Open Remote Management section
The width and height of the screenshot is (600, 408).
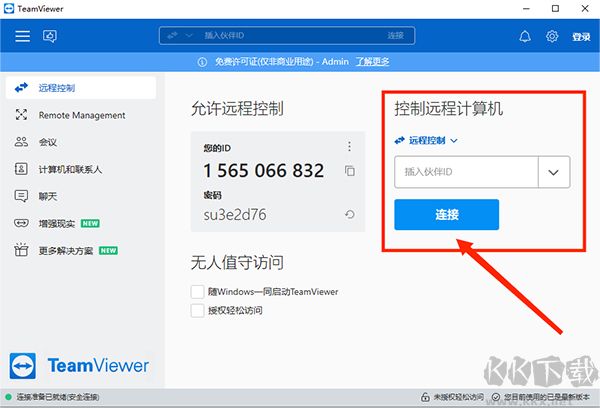pyautogui.click(x=81, y=115)
